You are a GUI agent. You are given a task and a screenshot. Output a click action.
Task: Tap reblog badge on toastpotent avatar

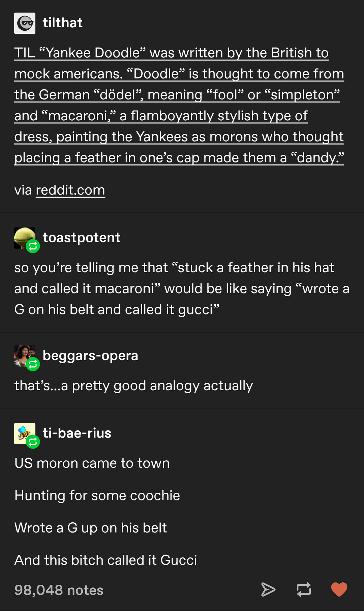[33, 246]
